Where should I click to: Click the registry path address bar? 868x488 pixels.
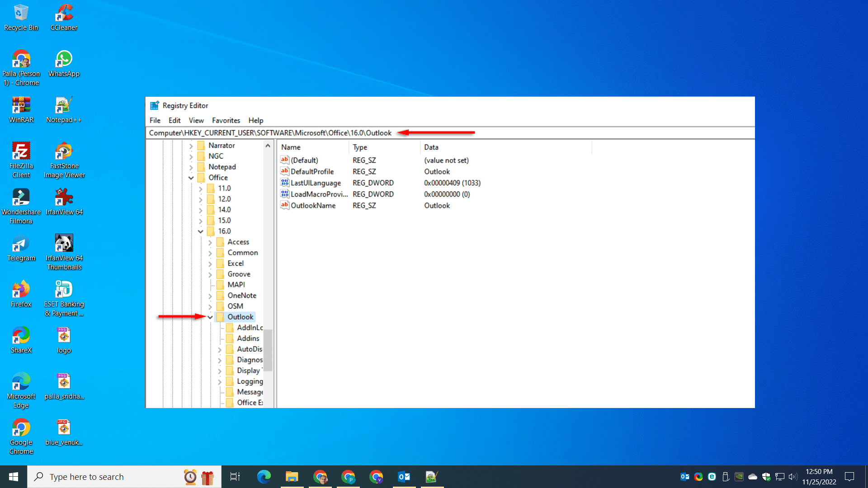click(450, 133)
